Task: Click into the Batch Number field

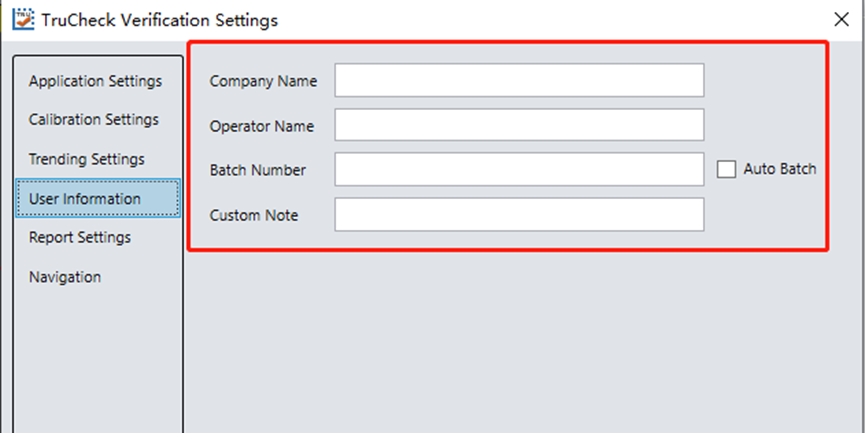Action: (x=519, y=170)
